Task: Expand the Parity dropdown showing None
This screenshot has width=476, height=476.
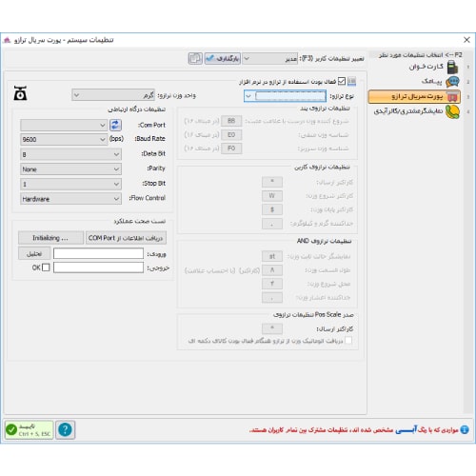Action: [x=70, y=169]
